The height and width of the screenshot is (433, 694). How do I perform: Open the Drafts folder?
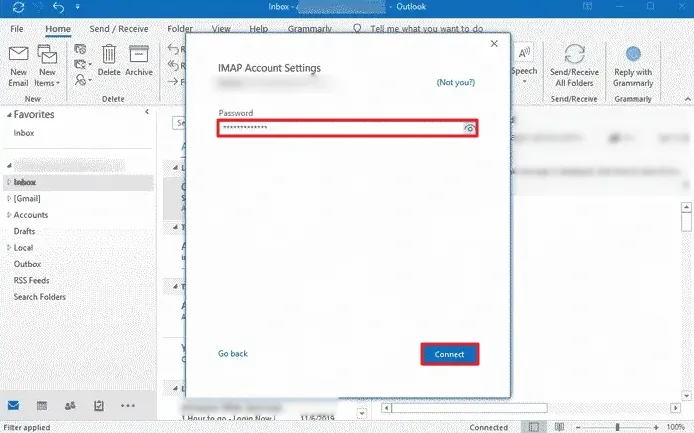tap(24, 231)
